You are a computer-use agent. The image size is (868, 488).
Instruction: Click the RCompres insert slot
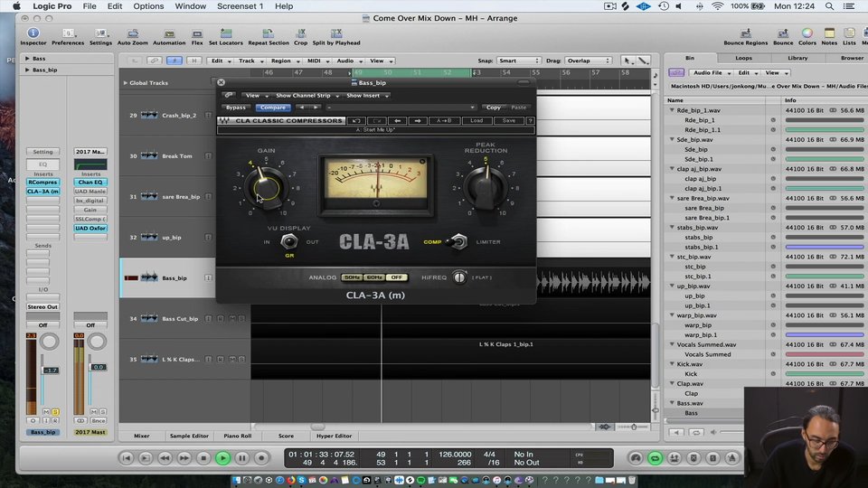(x=42, y=182)
